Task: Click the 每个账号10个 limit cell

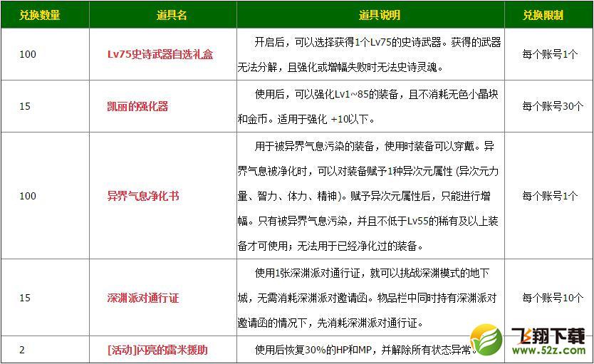Action: click(x=553, y=298)
